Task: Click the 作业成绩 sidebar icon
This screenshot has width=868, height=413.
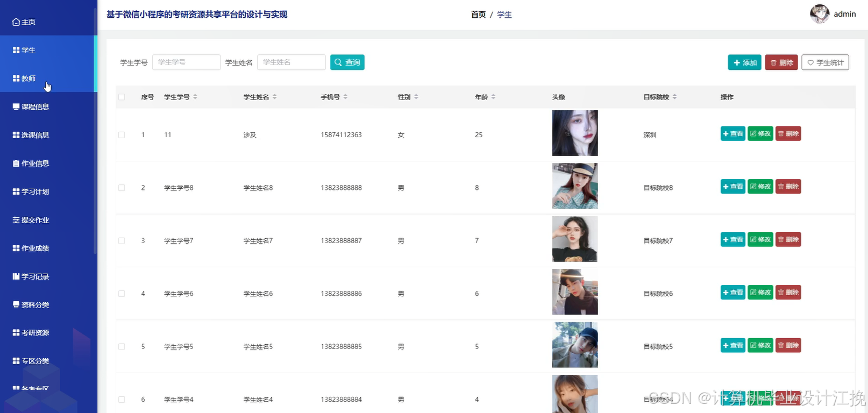Action: (x=16, y=248)
